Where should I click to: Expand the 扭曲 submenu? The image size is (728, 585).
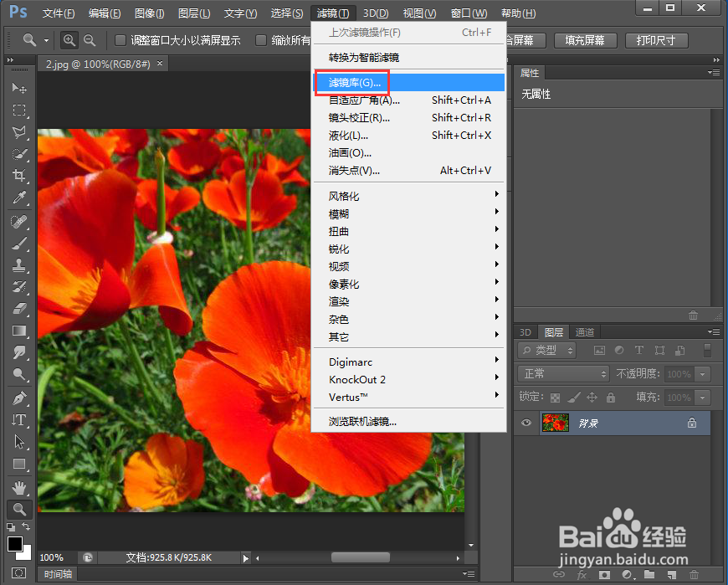point(408,231)
